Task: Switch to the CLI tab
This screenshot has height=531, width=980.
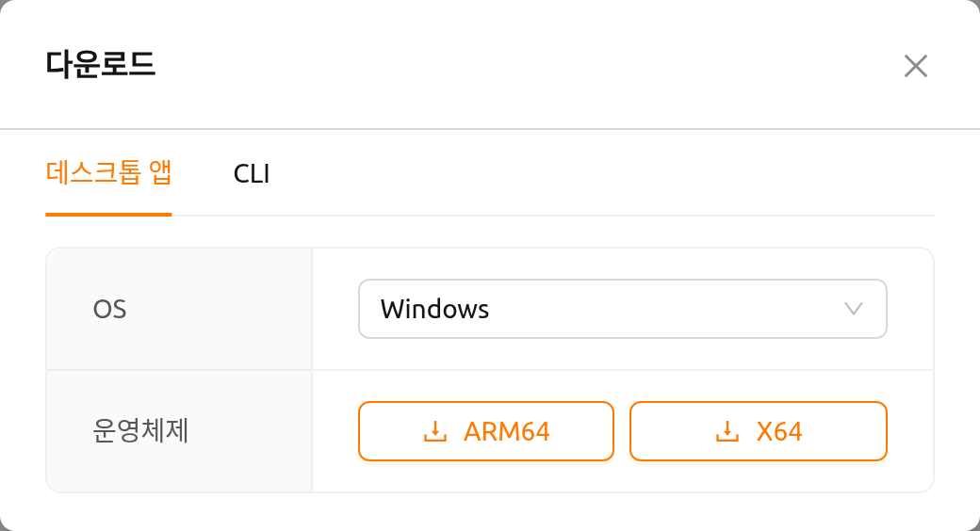Action: click(x=252, y=173)
